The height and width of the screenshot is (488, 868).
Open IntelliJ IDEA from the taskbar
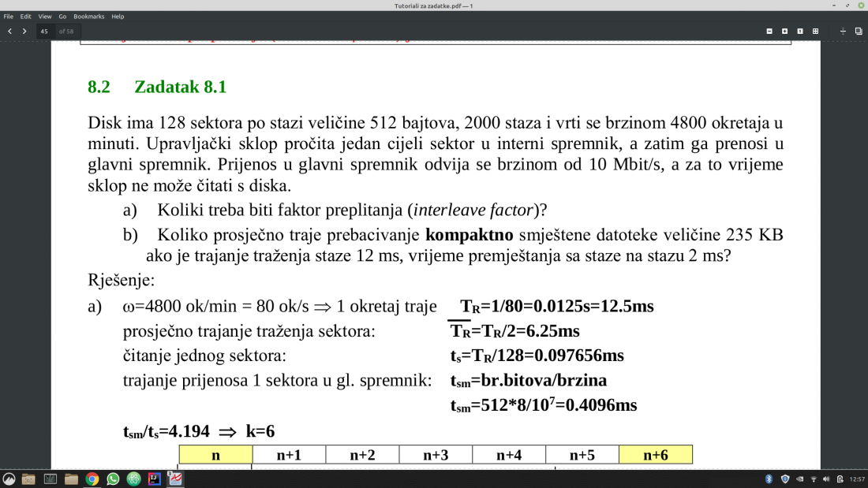[155, 479]
